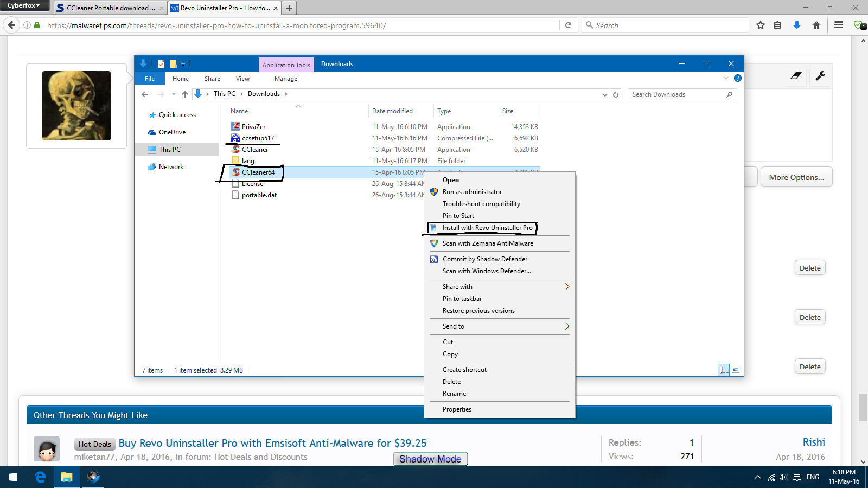Click the Search Downloads box
Image resolution: width=868 pixels, height=488 pixels.
682,94
